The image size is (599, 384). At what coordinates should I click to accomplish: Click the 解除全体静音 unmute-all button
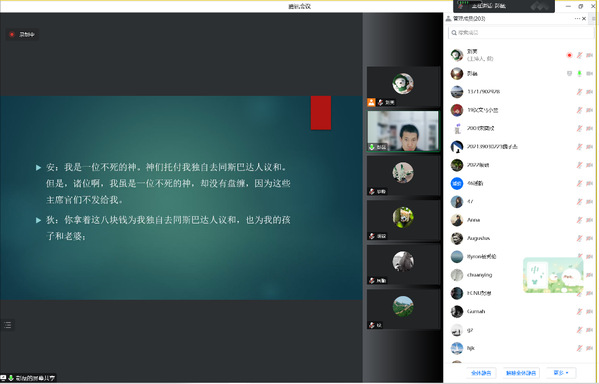(x=521, y=373)
